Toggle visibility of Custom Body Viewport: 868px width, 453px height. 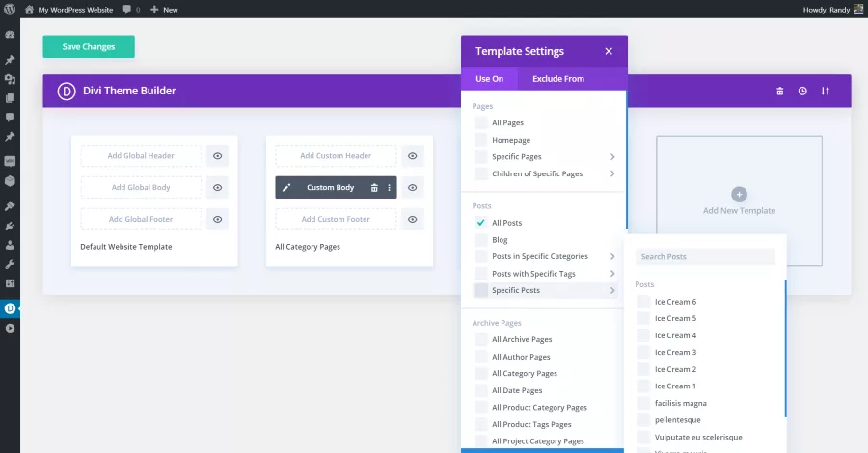(413, 188)
